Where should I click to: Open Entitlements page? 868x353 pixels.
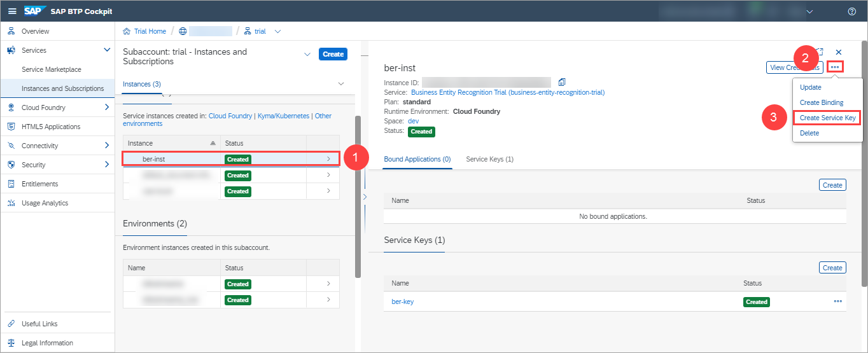coord(39,184)
